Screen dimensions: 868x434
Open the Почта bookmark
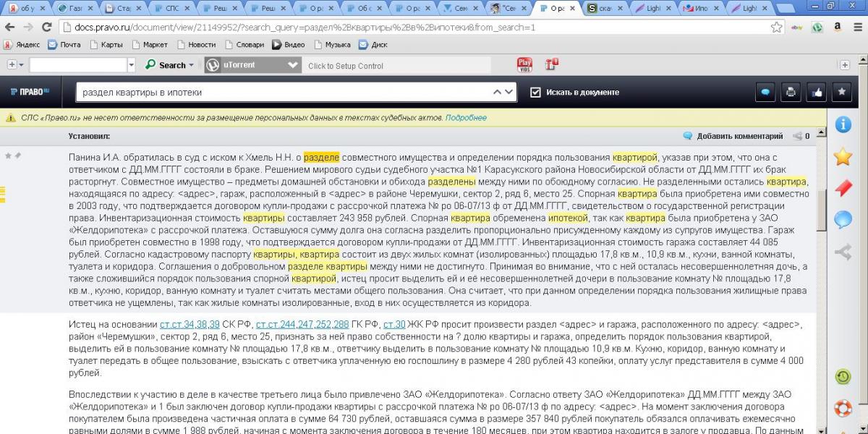pyautogui.click(x=64, y=44)
